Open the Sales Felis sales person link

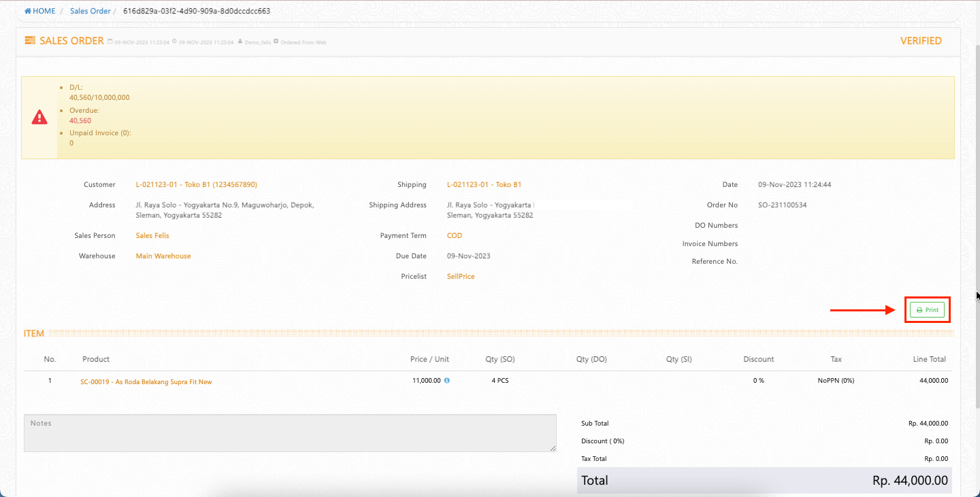[152, 236]
